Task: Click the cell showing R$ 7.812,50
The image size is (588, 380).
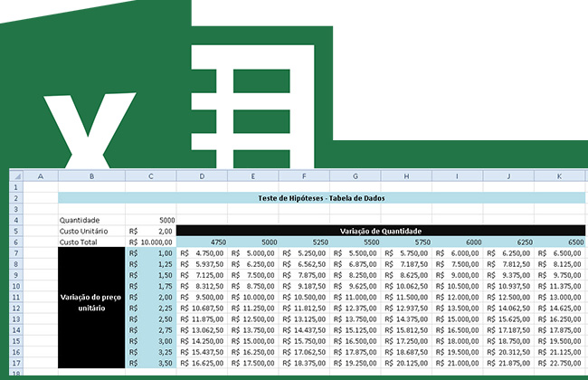Action: tap(508, 264)
